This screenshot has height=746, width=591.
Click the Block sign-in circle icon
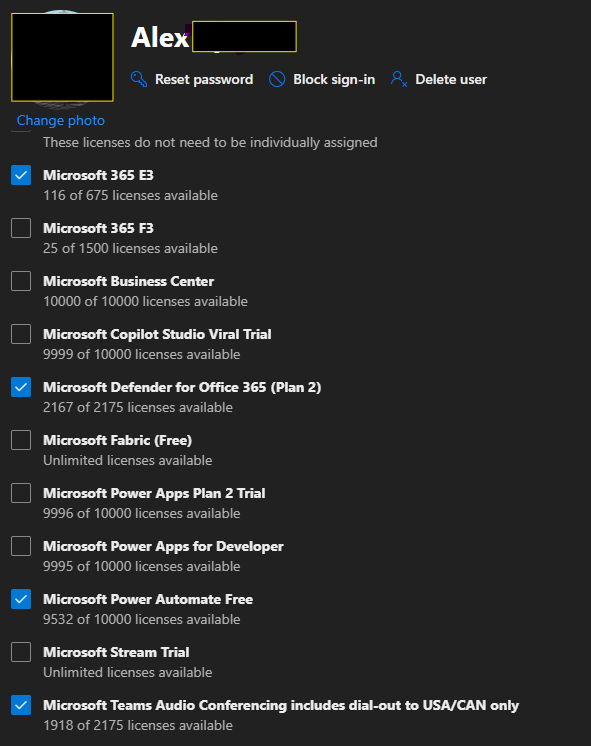(277, 79)
